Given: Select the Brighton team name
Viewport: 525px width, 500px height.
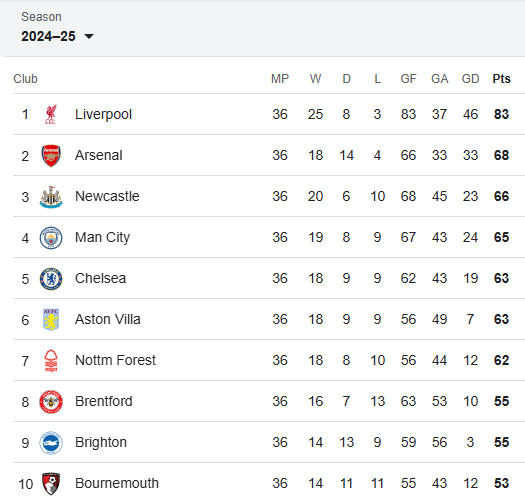Looking at the screenshot, I should click(101, 442).
